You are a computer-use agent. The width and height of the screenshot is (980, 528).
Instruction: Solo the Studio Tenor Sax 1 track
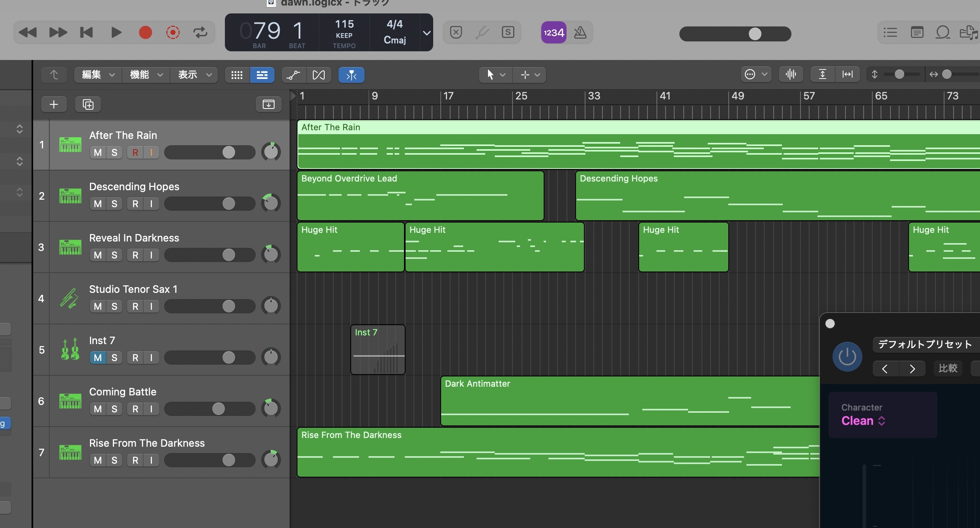tap(114, 306)
